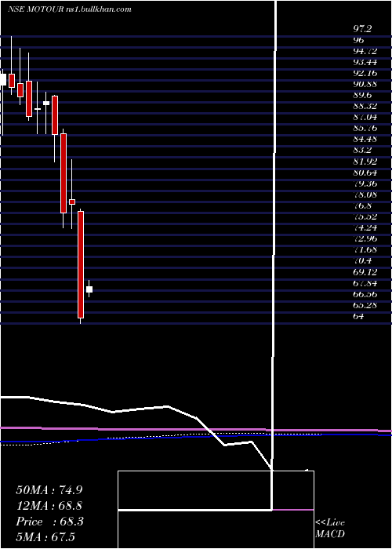This screenshot has height=549, width=392.
Task: Click the 69.12 price axis label
Action: pyautogui.click(x=365, y=271)
